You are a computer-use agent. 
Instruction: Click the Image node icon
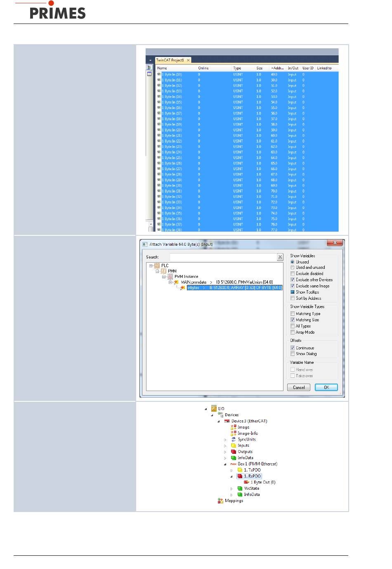click(234, 427)
